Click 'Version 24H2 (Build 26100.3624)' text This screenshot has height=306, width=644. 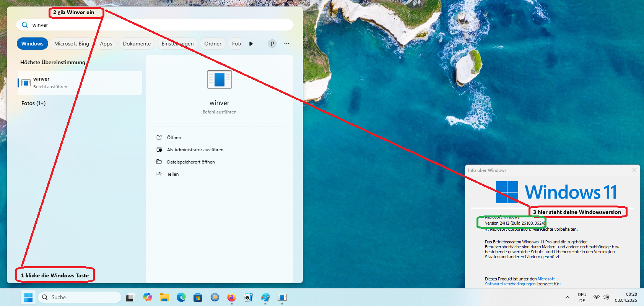[515, 223]
